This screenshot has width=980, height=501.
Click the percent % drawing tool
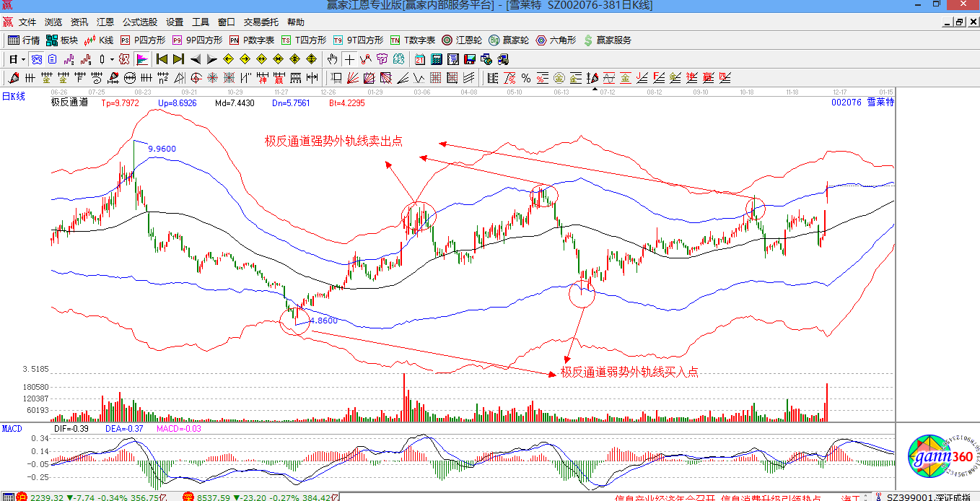tap(525, 78)
